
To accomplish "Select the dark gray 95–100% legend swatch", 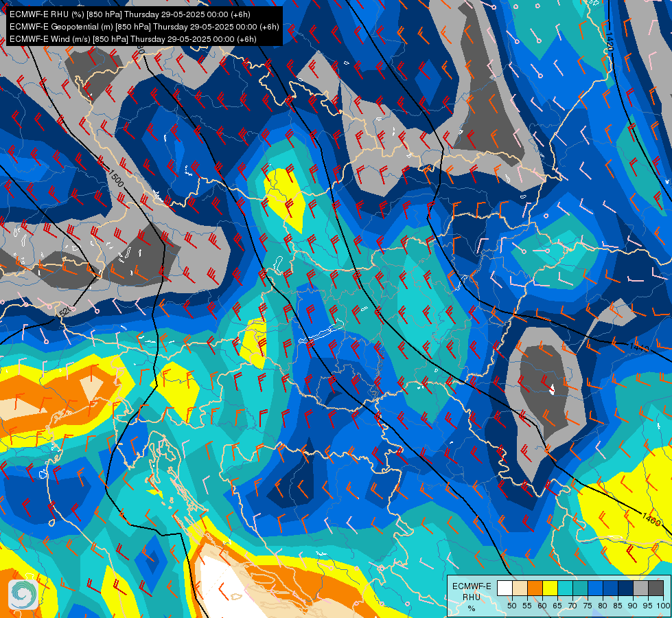I will coord(656,588).
